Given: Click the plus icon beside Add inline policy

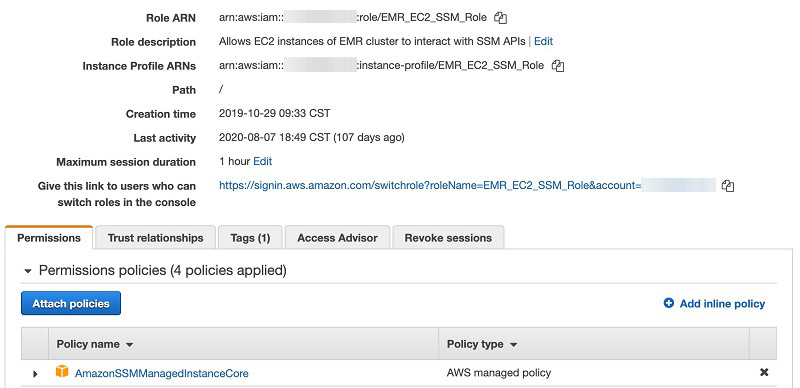Looking at the screenshot, I should click(x=668, y=303).
